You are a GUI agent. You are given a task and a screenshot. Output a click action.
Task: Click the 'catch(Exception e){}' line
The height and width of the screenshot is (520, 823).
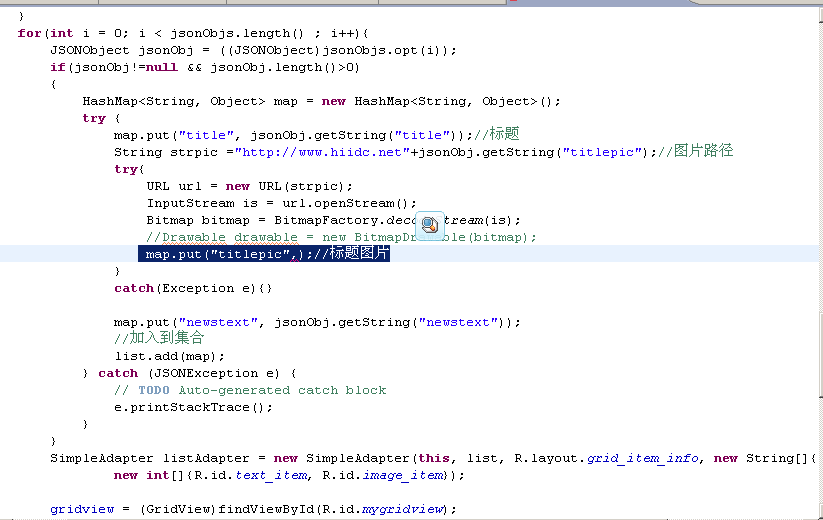(x=193, y=288)
